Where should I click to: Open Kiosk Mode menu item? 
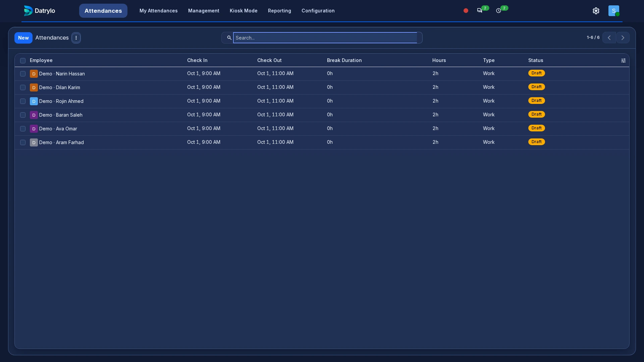pos(244,11)
